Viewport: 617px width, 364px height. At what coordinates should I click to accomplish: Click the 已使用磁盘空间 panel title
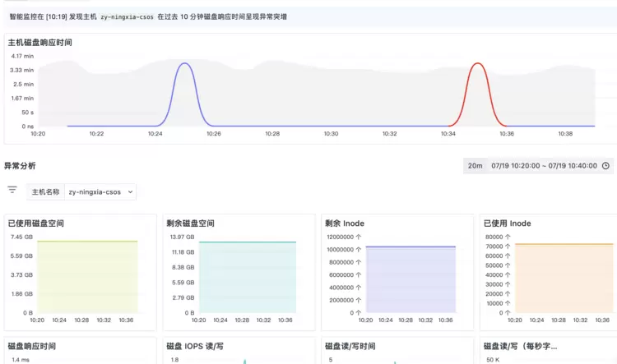pyautogui.click(x=35, y=223)
